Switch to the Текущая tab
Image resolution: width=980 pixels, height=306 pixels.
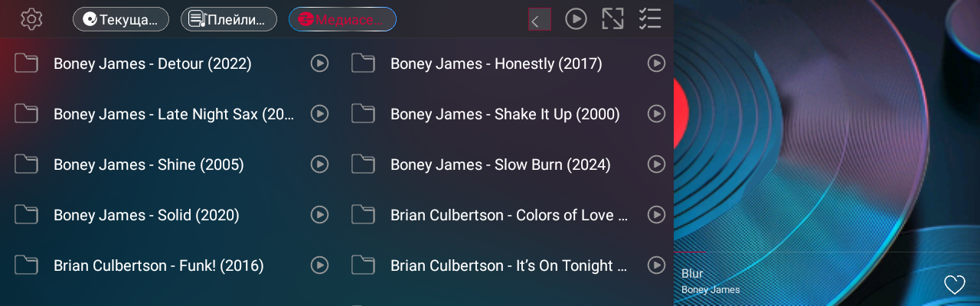[121, 19]
